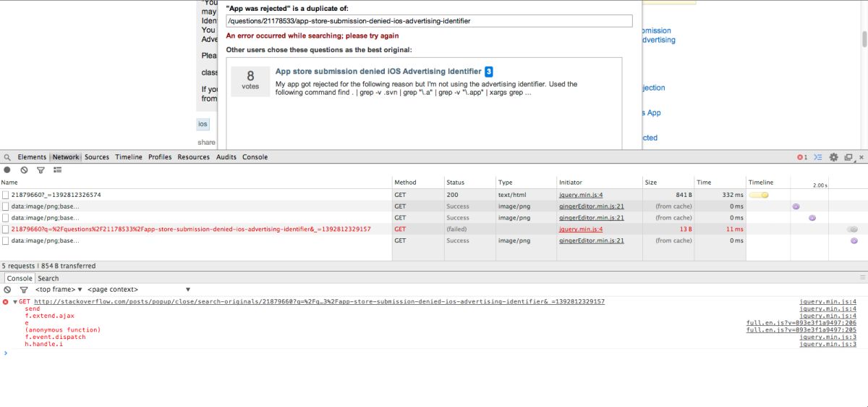This screenshot has height=407, width=868.
Task: Open jquery.min.js:4 initiator of 200 request
Action: point(581,195)
